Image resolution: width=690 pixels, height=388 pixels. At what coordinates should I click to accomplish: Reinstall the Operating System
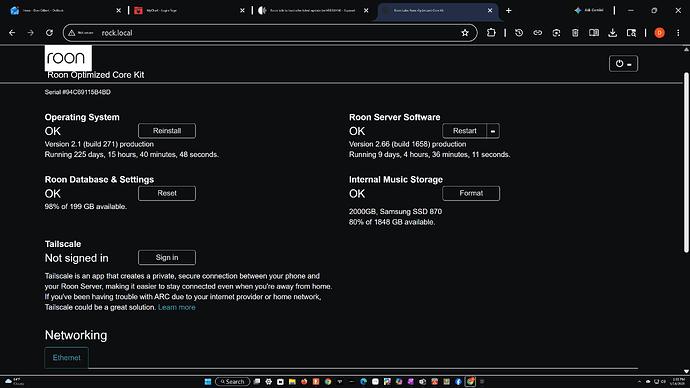[x=167, y=131]
